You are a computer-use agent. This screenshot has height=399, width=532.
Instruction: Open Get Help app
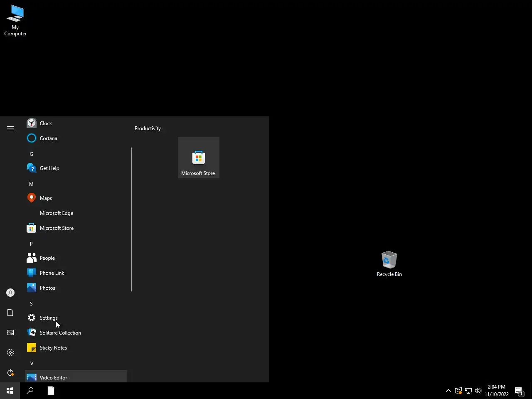[76, 168]
